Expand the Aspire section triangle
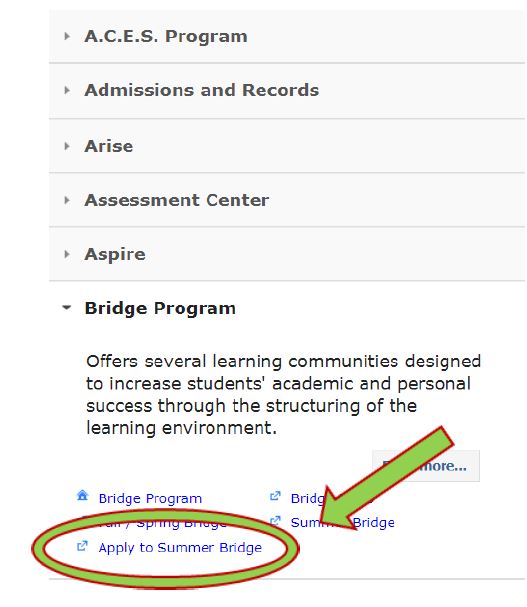The width and height of the screenshot is (527, 607). pos(67,254)
